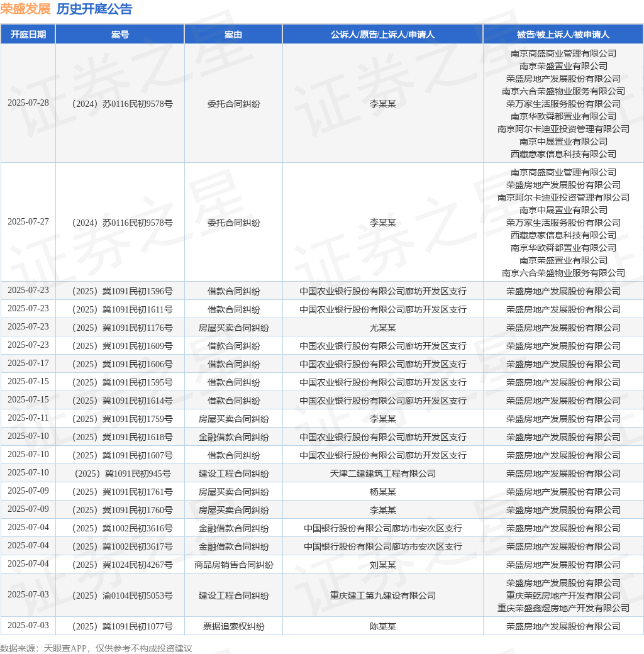Select plaintiff 刘某某
The image size is (644, 654).
click(383, 565)
